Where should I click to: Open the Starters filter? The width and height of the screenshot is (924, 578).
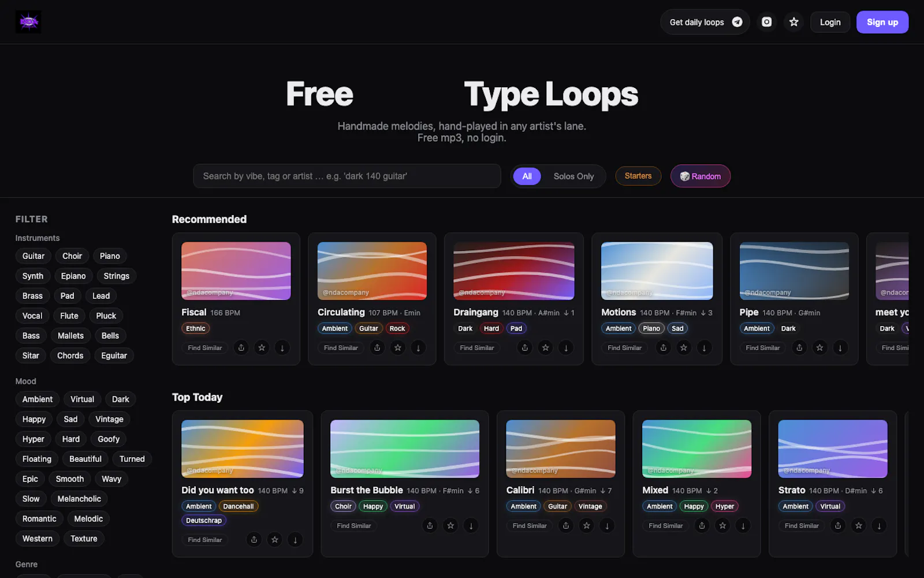[638, 176]
